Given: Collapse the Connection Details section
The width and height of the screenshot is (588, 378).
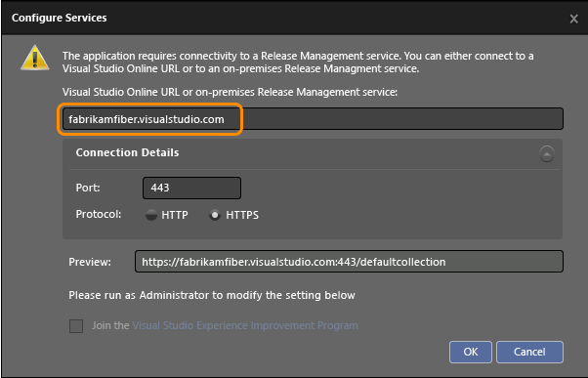Looking at the screenshot, I should [x=547, y=153].
